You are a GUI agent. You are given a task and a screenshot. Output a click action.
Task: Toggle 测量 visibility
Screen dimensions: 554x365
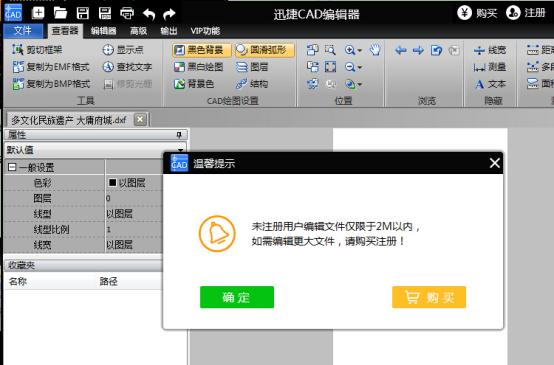(x=490, y=67)
